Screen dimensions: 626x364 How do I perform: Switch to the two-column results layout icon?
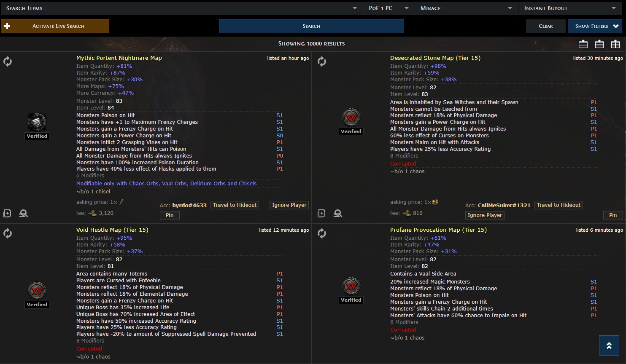[615, 44]
